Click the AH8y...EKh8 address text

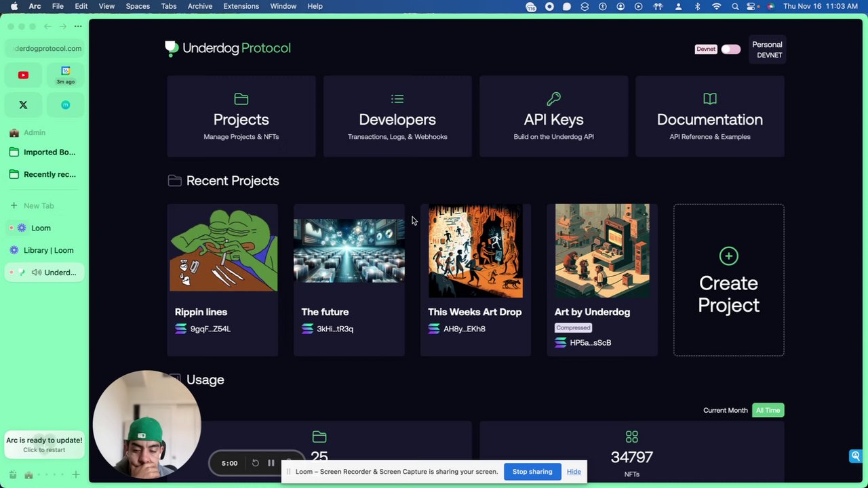[465, 329]
